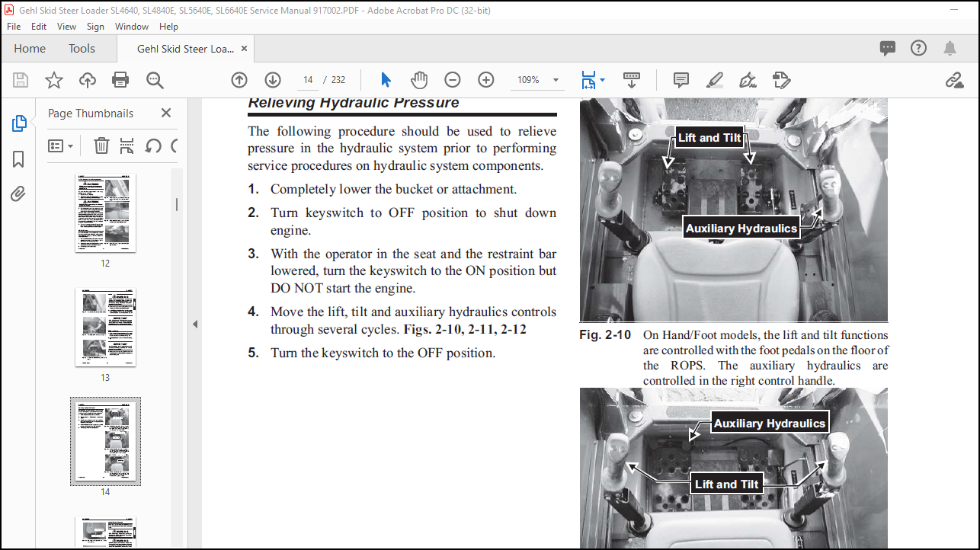Open the Attachments paperclip pane

click(19, 194)
